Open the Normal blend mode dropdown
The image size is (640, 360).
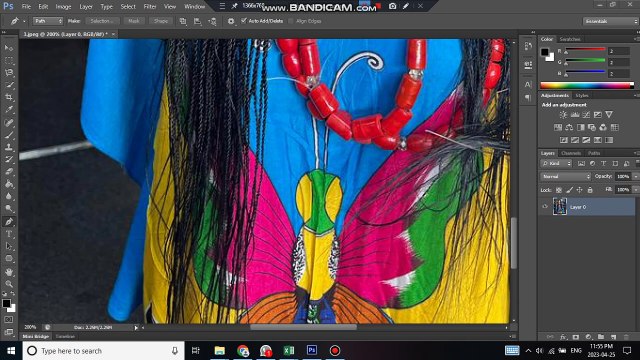566,176
